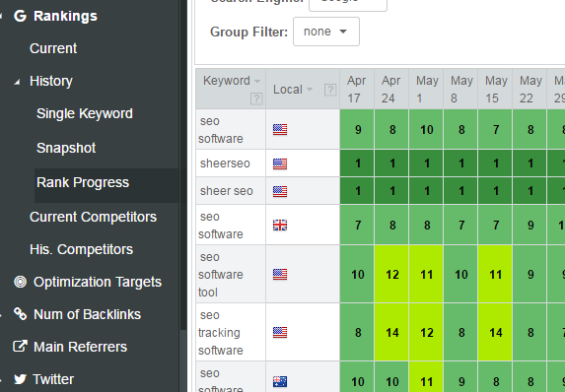Click the May 15 rank 14 cell in tracking software row
The height and width of the screenshot is (392, 565).
tap(495, 332)
